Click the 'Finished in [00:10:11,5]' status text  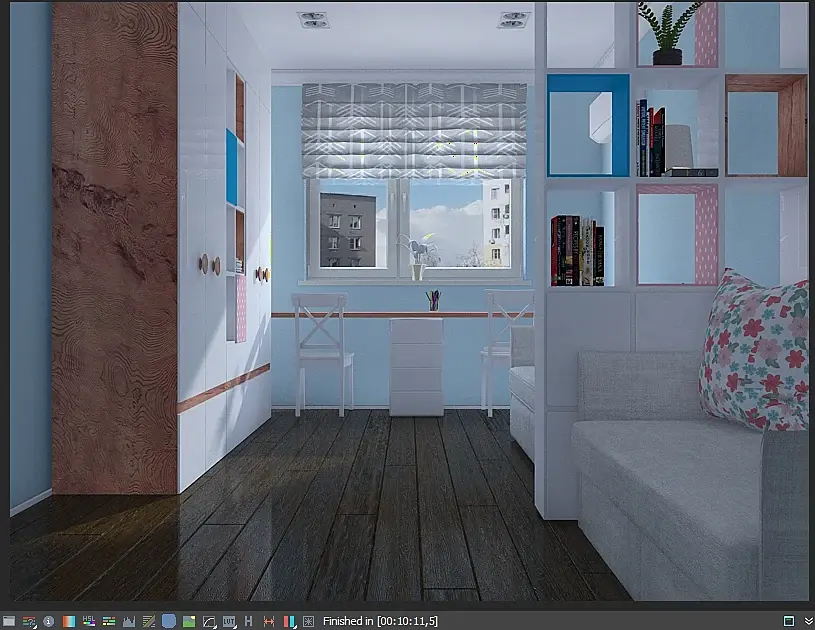[x=380, y=621]
